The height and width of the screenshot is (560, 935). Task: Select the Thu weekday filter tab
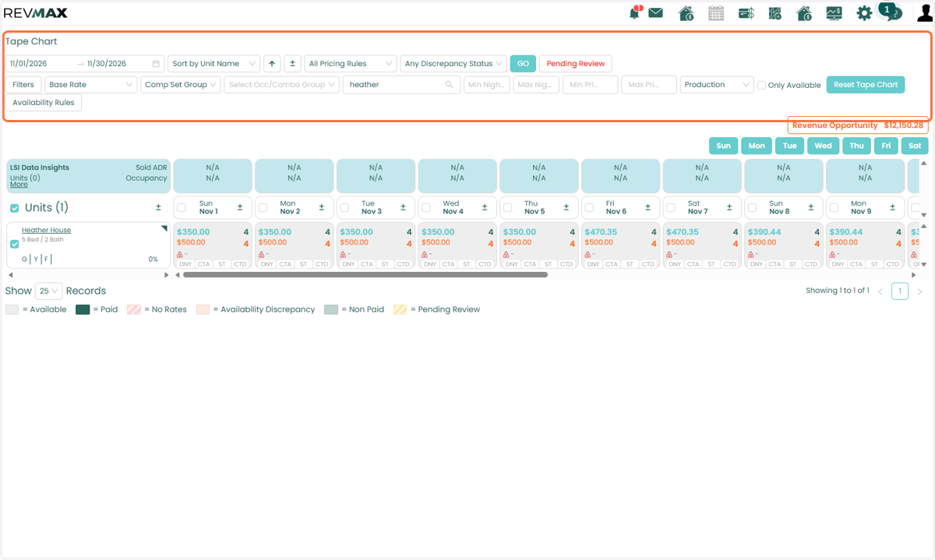[x=856, y=146]
